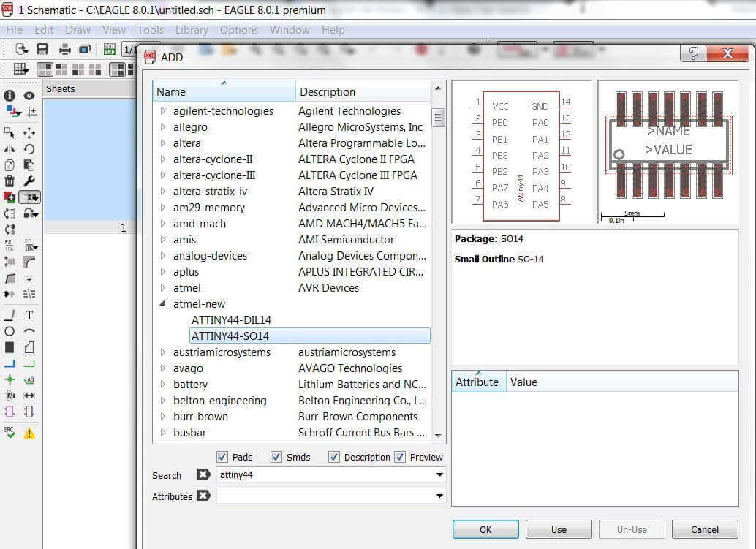Click the Use button
This screenshot has width=756, height=549.
click(559, 529)
